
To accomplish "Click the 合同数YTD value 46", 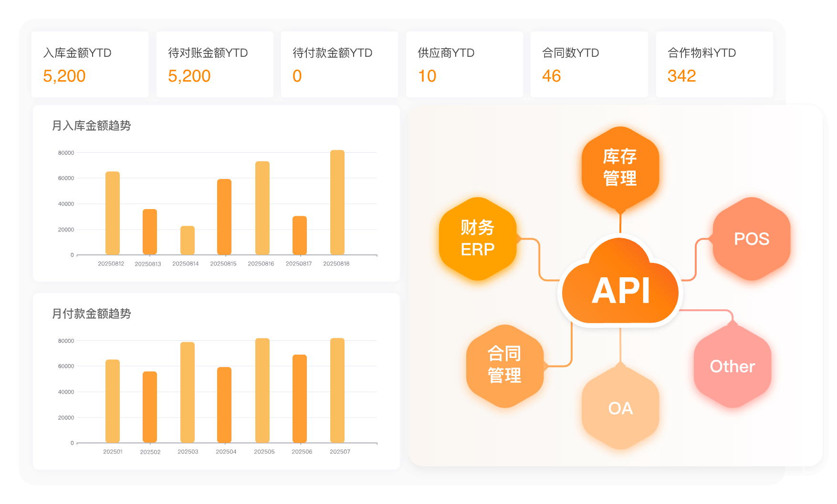I will point(552,76).
